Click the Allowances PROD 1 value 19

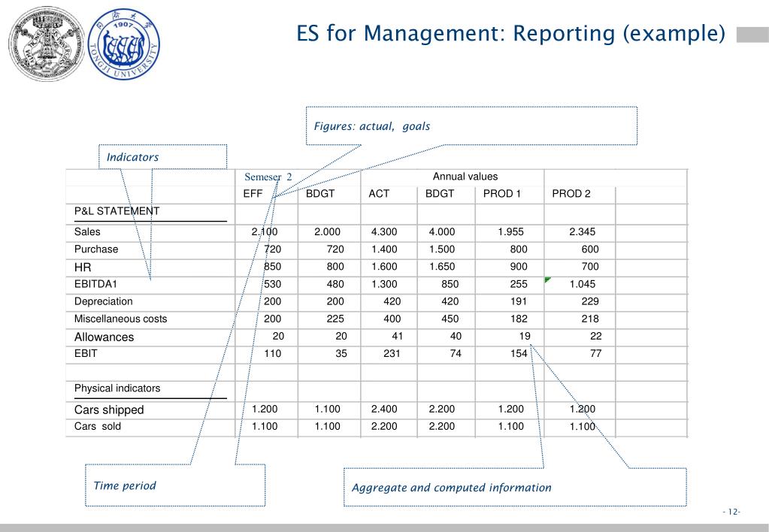click(525, 336)
